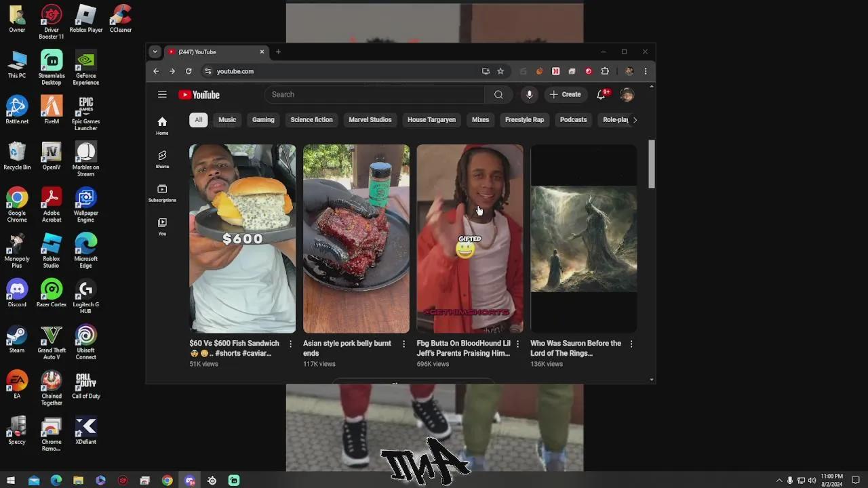Screen dimensions: 868x488
Task: Open the Wallpaper Engine desktop shortcut
Action: click(85, 205)
